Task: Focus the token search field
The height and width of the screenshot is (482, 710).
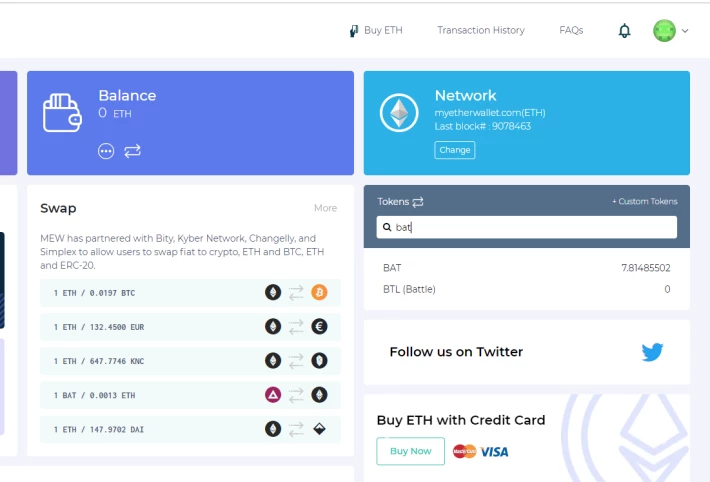Action: [527, 227]
